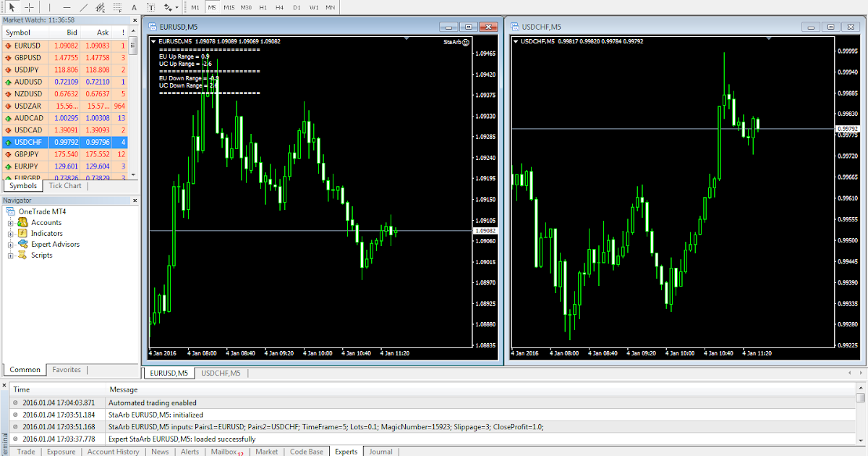This screenshot has width=868, height=456.
Task: Open the Tick Chart tab
Action: click(x=65, y=186)
